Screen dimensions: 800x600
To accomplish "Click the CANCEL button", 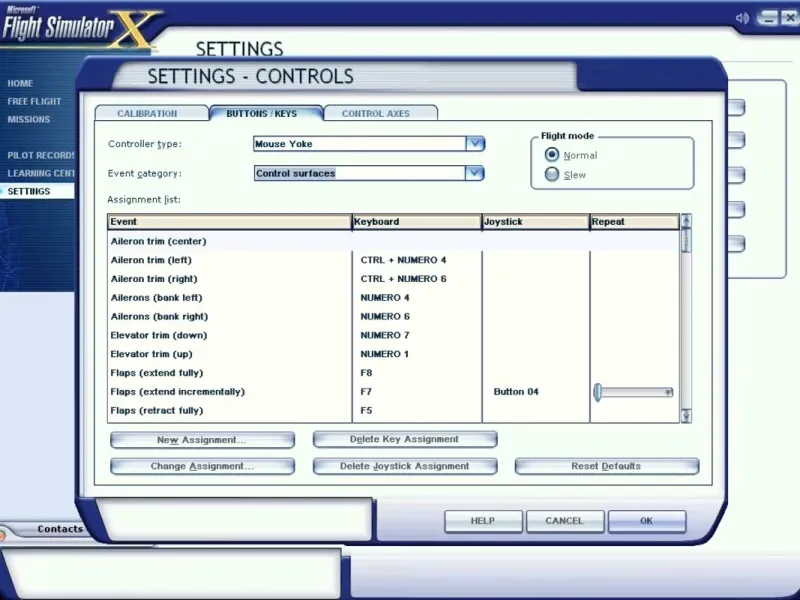I will (565, 521).
